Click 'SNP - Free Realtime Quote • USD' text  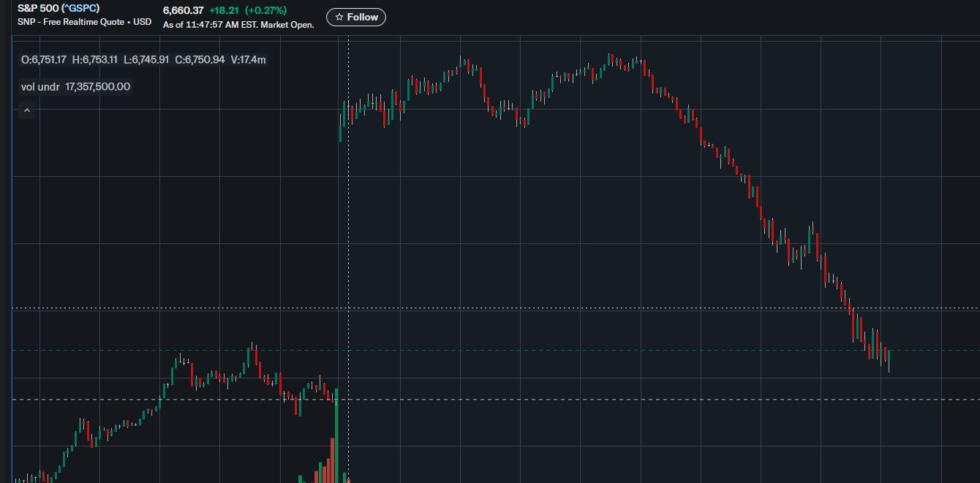[85, 22]
